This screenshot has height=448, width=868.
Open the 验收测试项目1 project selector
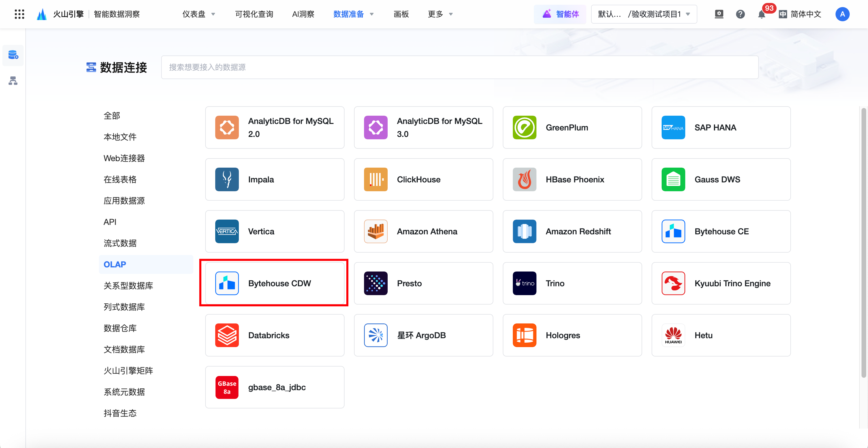tap(644, 14)
